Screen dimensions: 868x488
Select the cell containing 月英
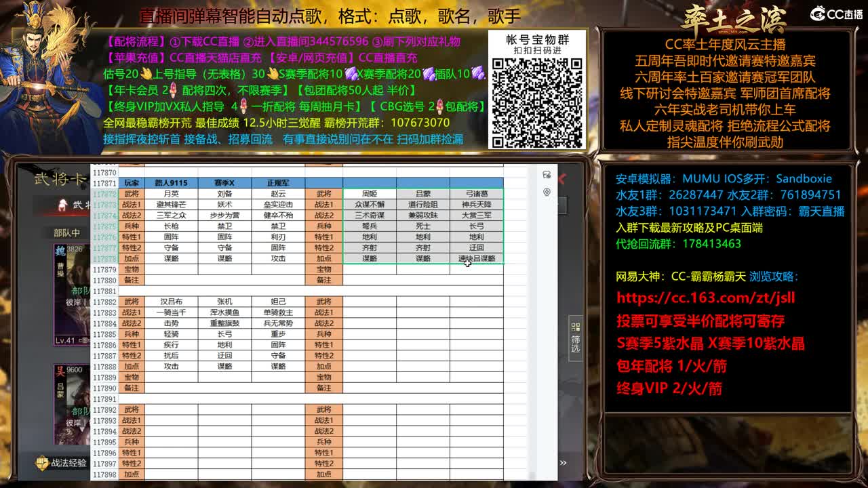coord(171,194)
